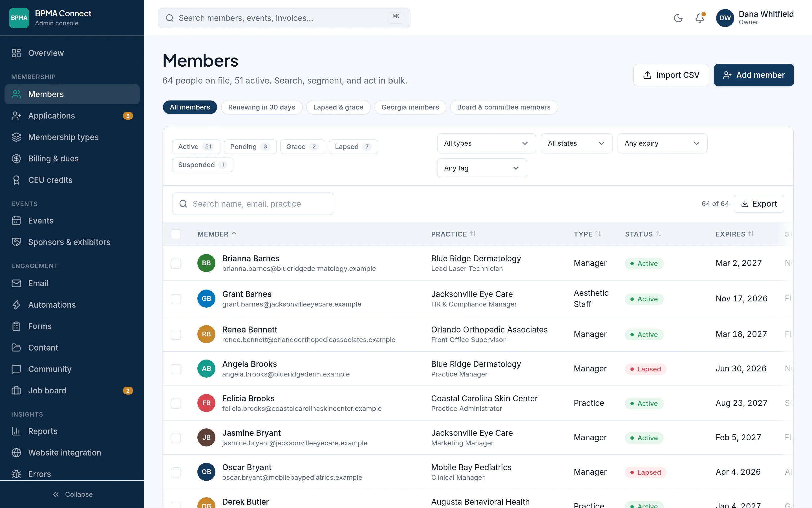Show Board & committee members

coord(504,107)
